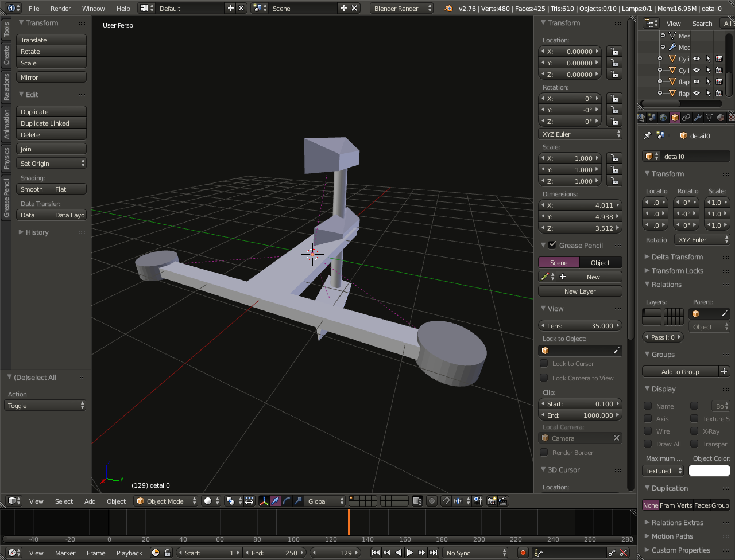The width and height of the screenshot is (735, 560).
Task: Switch to Material properties sphere tab
Action: (x=721, y=117)
